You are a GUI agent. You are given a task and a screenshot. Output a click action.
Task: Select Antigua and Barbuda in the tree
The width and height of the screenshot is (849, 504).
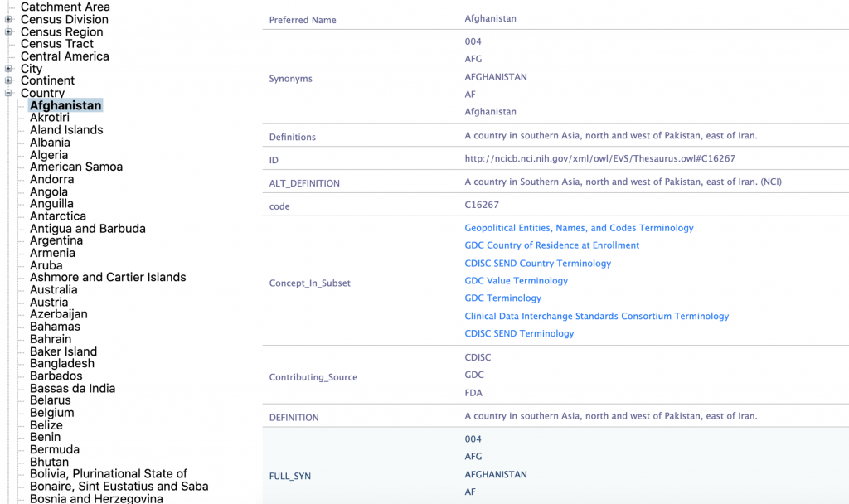(x=88, y=229)
